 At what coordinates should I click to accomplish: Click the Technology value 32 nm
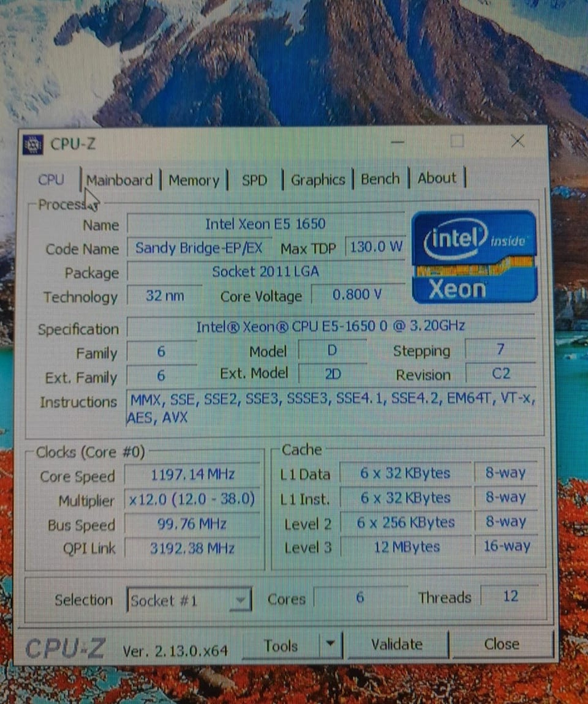click(164, 296)
